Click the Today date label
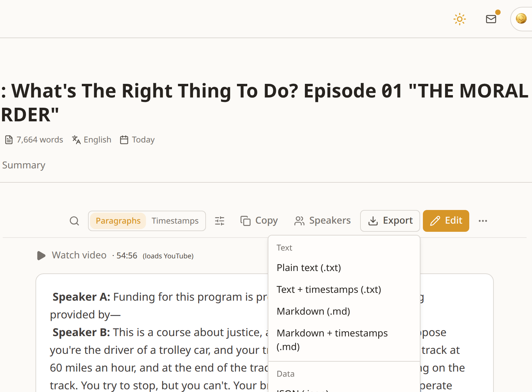The image size is (532, 392). tap(143, 140)
